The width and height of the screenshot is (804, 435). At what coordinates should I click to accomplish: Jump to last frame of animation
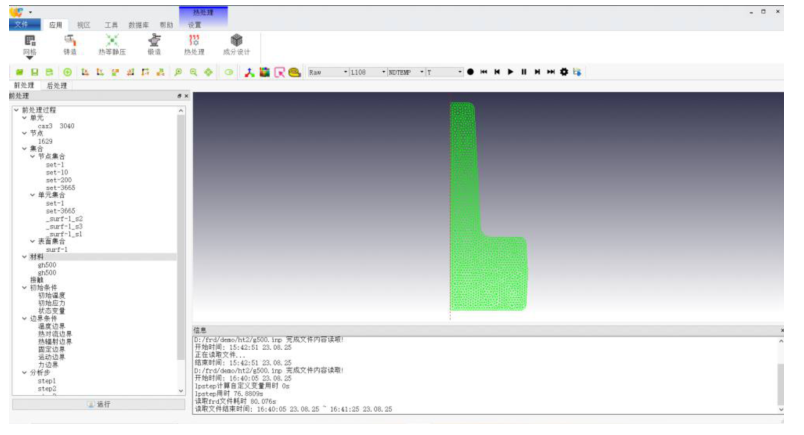click(551, 72)
